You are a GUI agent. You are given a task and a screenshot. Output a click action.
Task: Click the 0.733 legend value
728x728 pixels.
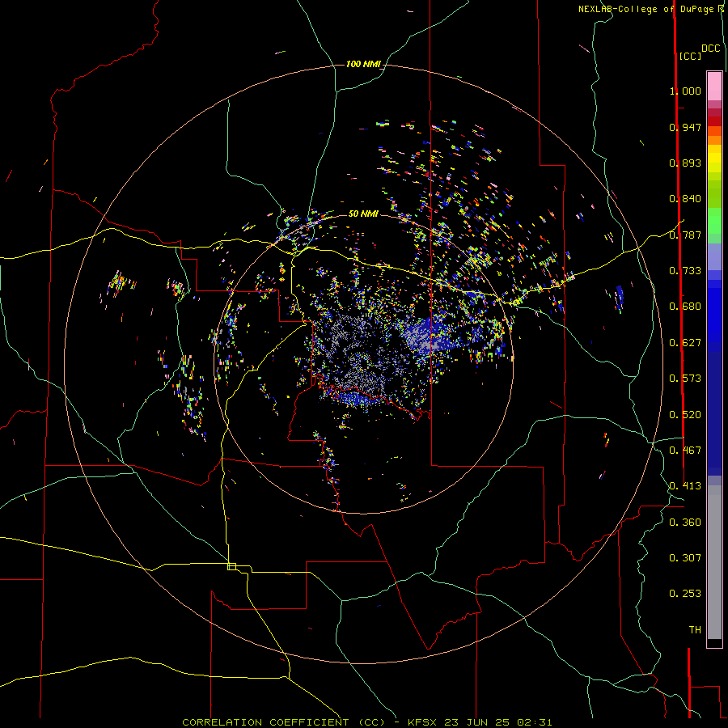(x=685, y=271)
